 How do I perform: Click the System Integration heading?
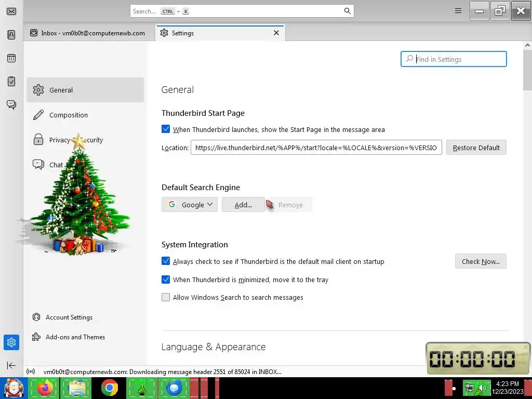[x=195, y=245]
